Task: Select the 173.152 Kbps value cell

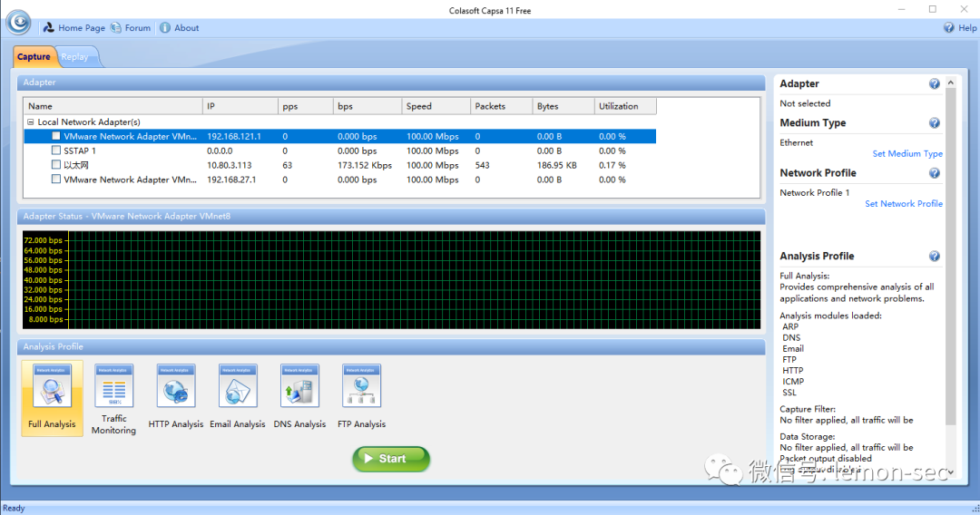Action: (x=365, y=165)
